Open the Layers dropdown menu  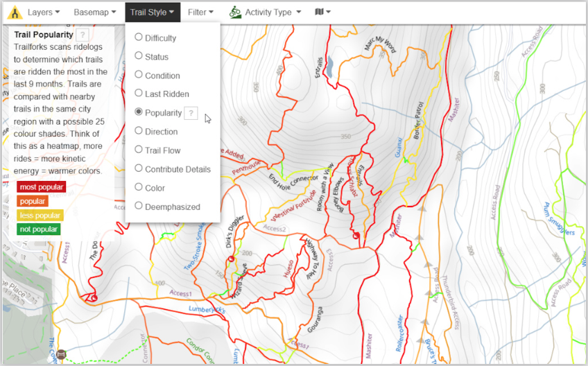[x=44, y=12]
